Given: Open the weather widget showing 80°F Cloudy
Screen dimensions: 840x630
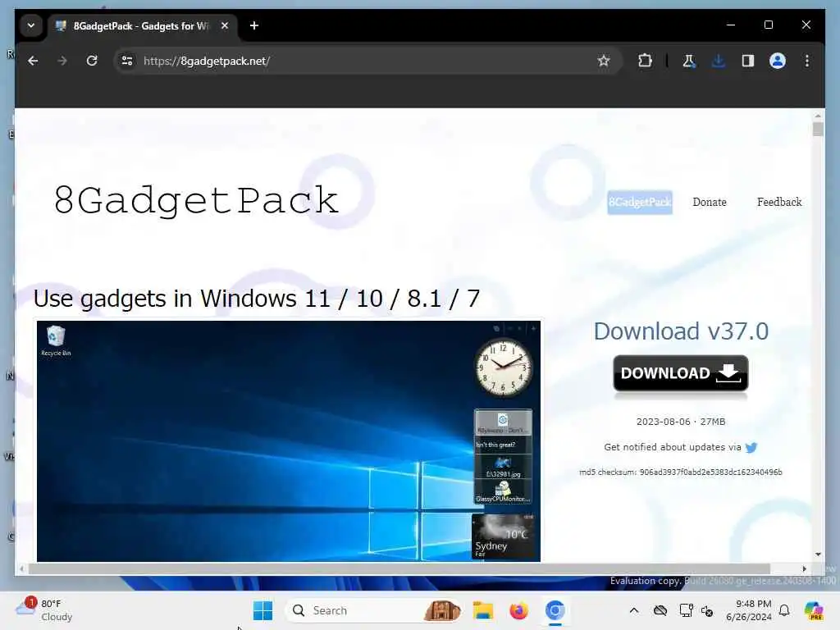Looking at the screenshot, I should (44, 610).
